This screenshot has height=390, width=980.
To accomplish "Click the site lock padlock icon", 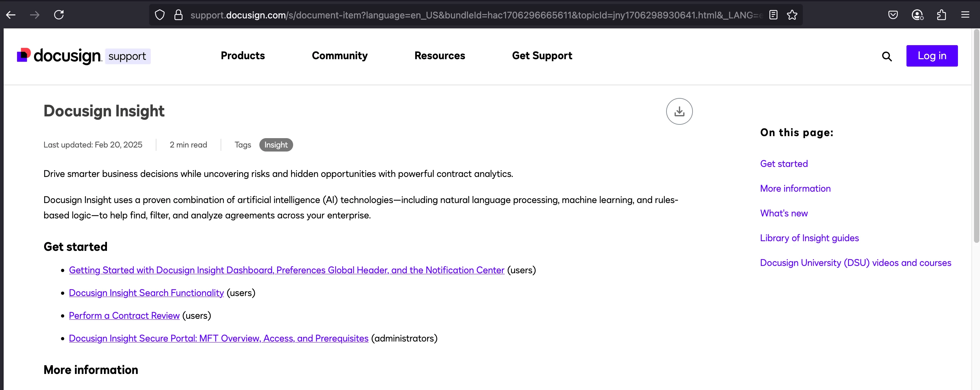I will pos(178,15).
